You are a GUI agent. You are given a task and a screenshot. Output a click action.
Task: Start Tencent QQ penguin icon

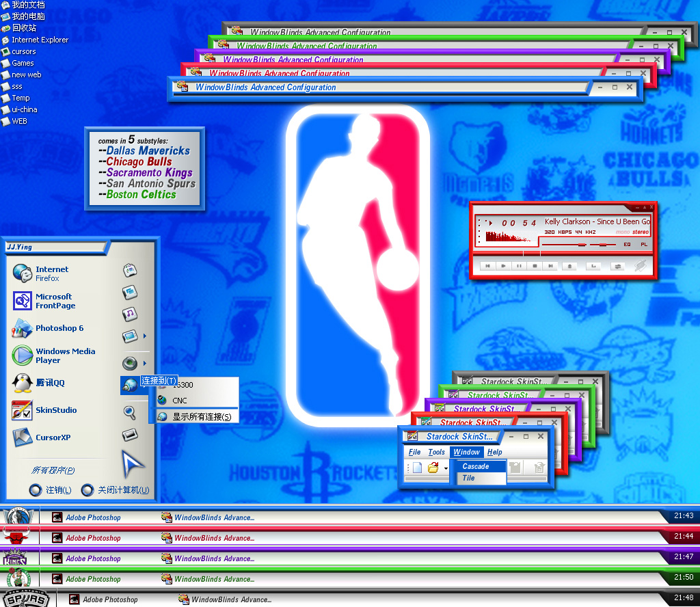22,383
